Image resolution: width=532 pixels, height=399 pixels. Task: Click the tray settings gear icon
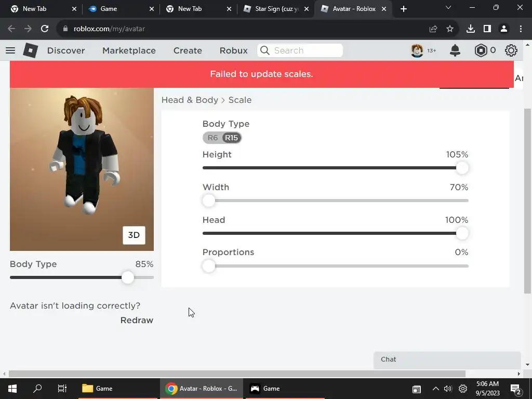[x=463, y=389]
